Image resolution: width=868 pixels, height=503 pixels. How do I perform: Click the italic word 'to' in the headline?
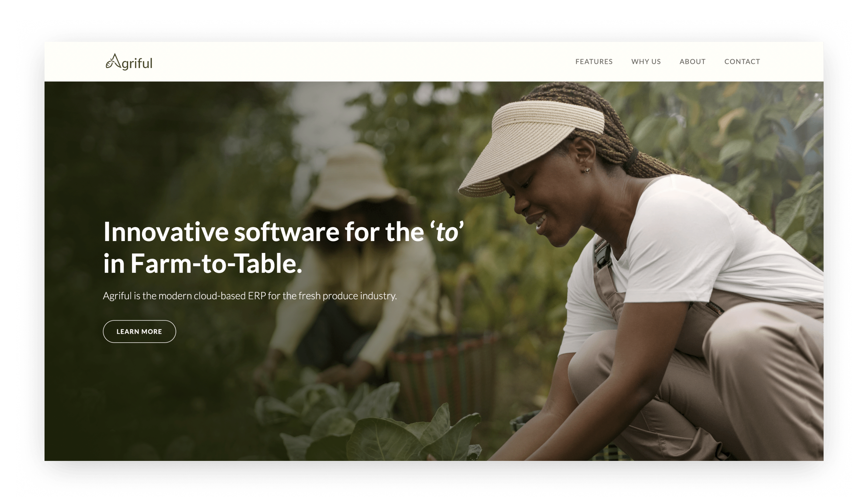447,232
